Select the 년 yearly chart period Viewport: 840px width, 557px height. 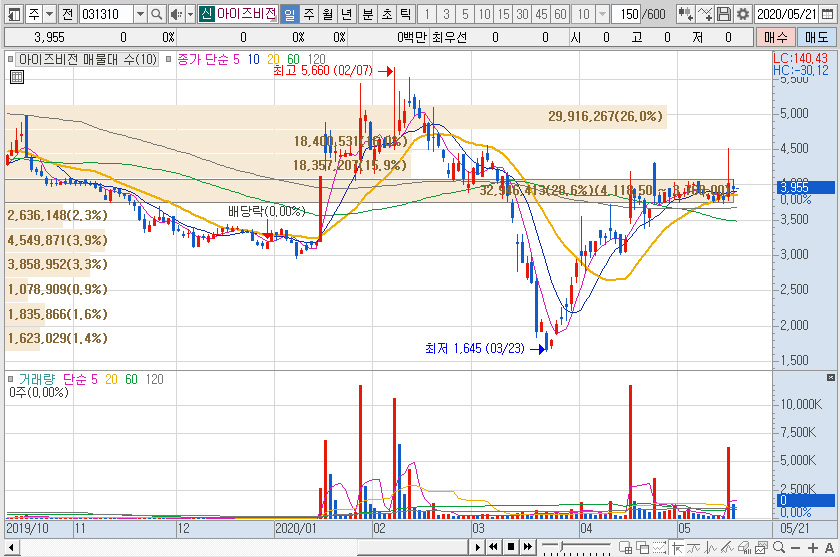[x=347, y=14]
